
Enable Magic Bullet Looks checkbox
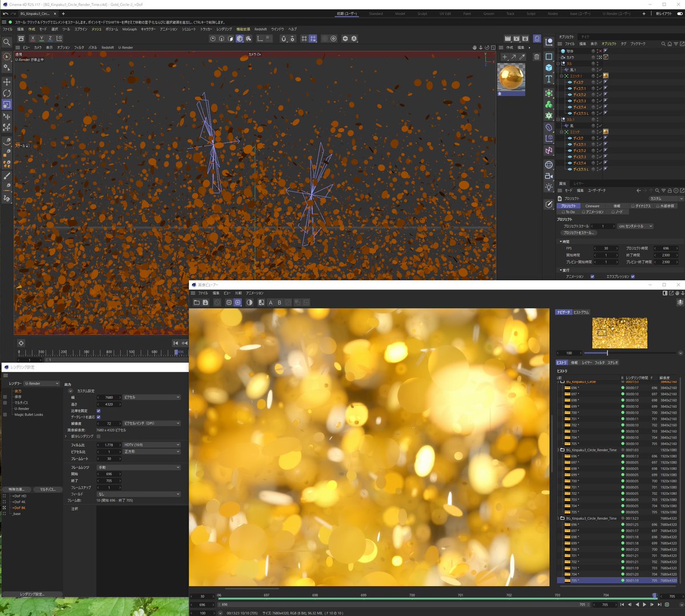pyautogui.click(x=5, y=414)
